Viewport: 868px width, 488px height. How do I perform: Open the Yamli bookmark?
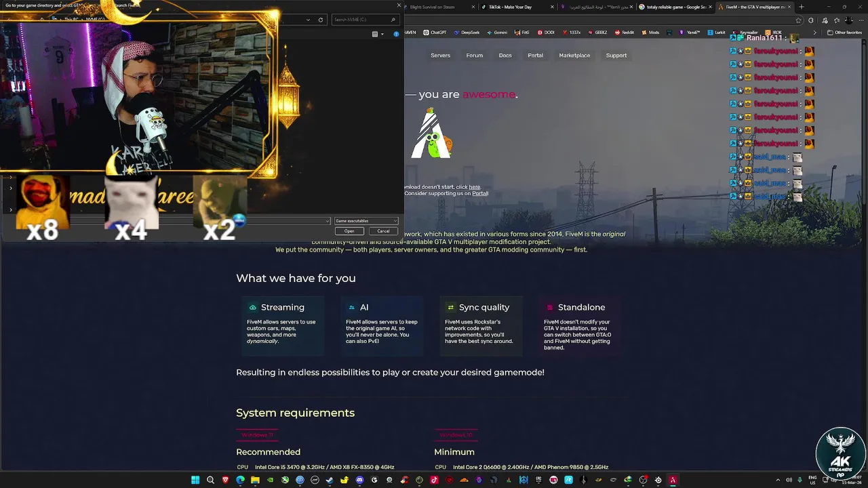690,33
